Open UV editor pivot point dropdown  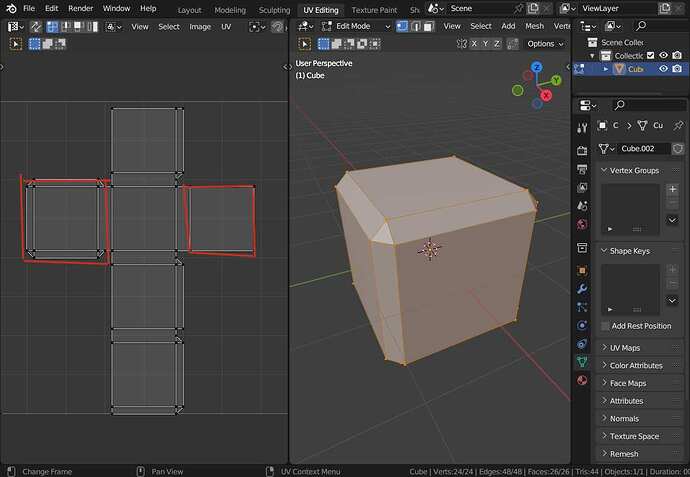(x=257, y=27)
